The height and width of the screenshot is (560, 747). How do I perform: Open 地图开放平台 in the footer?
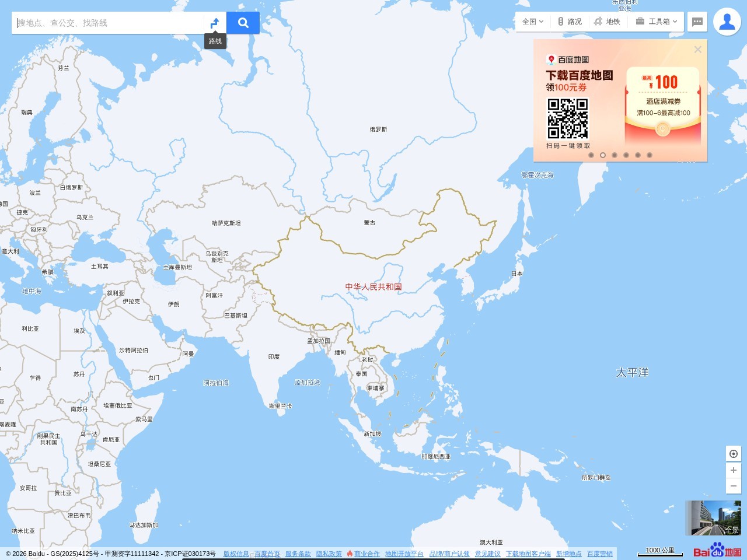tap(404, 553)
